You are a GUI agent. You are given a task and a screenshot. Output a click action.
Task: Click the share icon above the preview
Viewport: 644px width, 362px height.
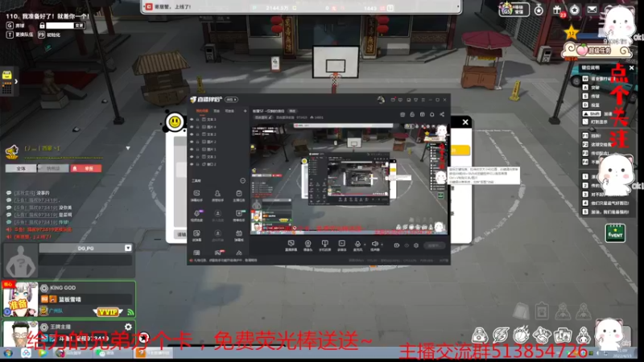[x=442, y=114]
